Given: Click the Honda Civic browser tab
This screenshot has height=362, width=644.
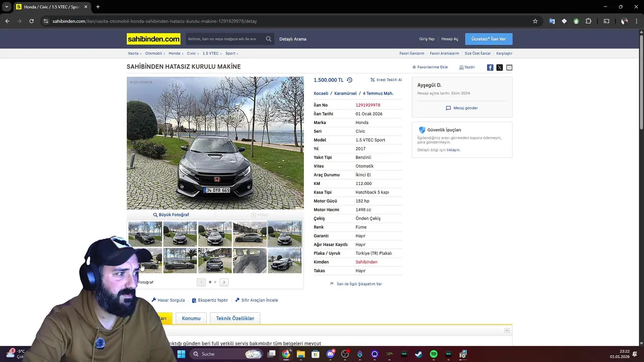Looking at the screenshot, I should pyautogui.click(x=51, y=7).
